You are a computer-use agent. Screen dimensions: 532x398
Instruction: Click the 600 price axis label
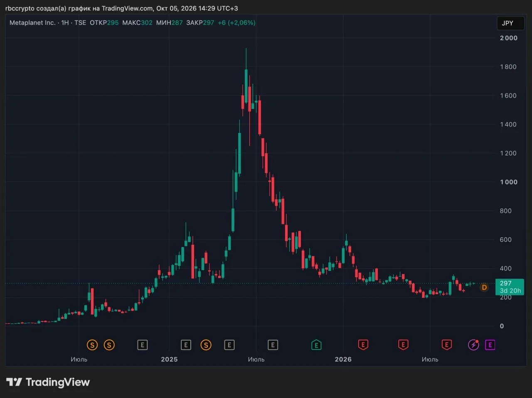coord(506,240)
